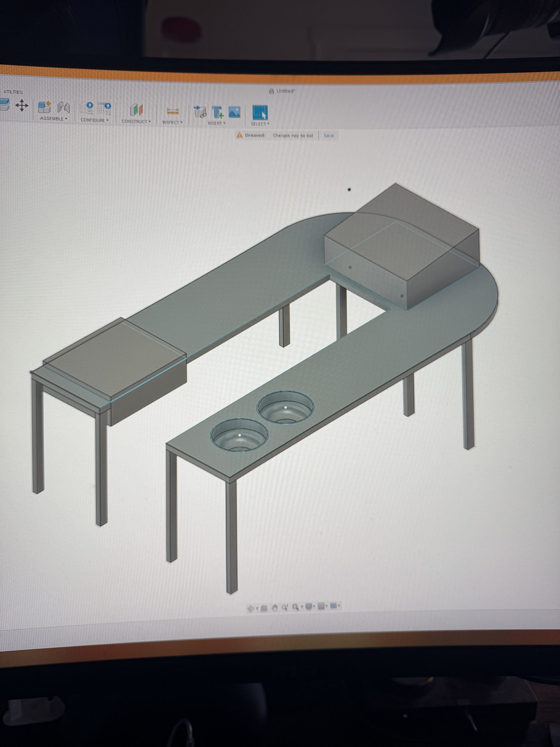The width and height of the screenshot is (560, 747).
Task: Click the Untitled document title
Action: click(285, 91)
